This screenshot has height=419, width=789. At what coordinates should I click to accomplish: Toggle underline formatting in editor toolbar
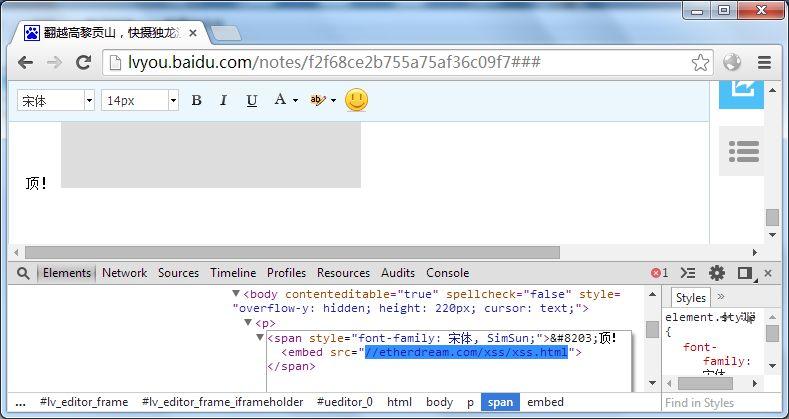[252, 101]
